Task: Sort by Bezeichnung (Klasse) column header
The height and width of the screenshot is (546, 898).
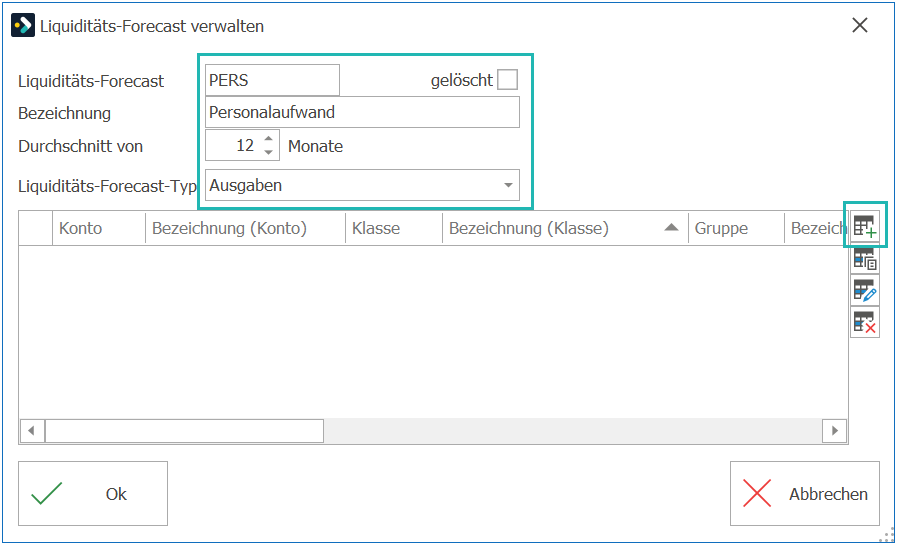Action: pos(565,229)
